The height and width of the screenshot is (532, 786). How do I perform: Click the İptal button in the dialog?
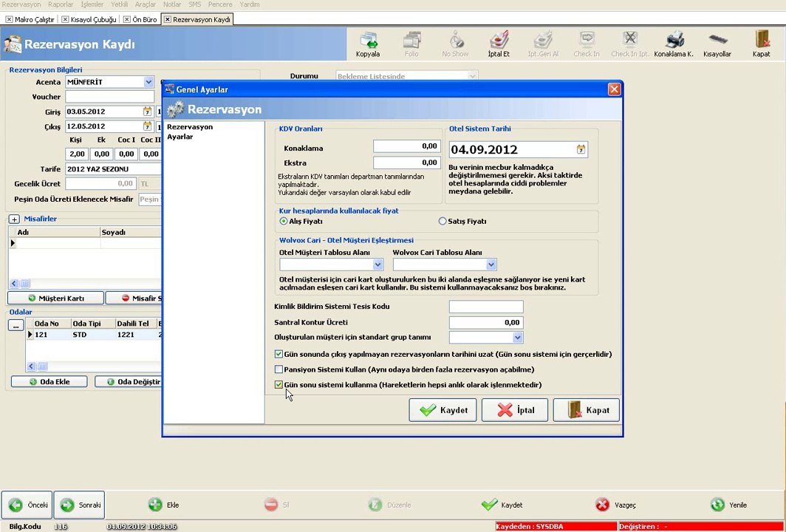(x=515, y=410)
